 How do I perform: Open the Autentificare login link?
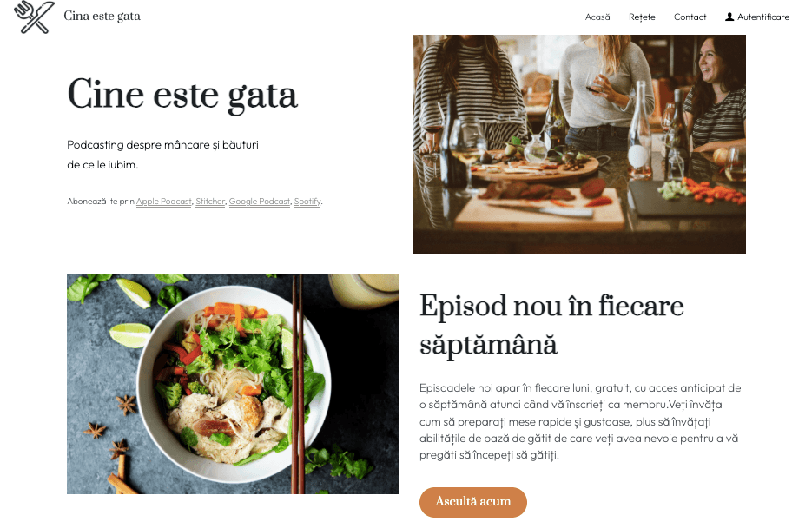[x=762, y=17]
